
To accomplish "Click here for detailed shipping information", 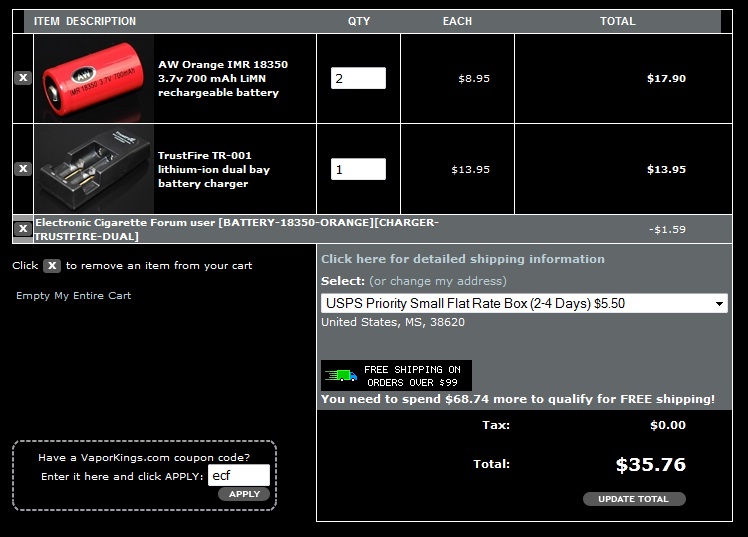I will tap(463, 259).
